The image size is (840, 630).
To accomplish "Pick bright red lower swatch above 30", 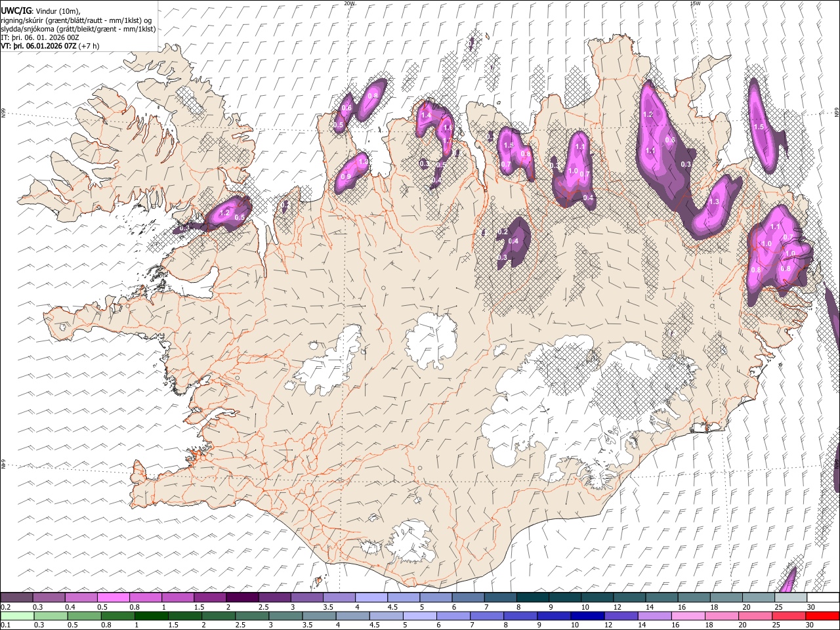I will point(823,616).
